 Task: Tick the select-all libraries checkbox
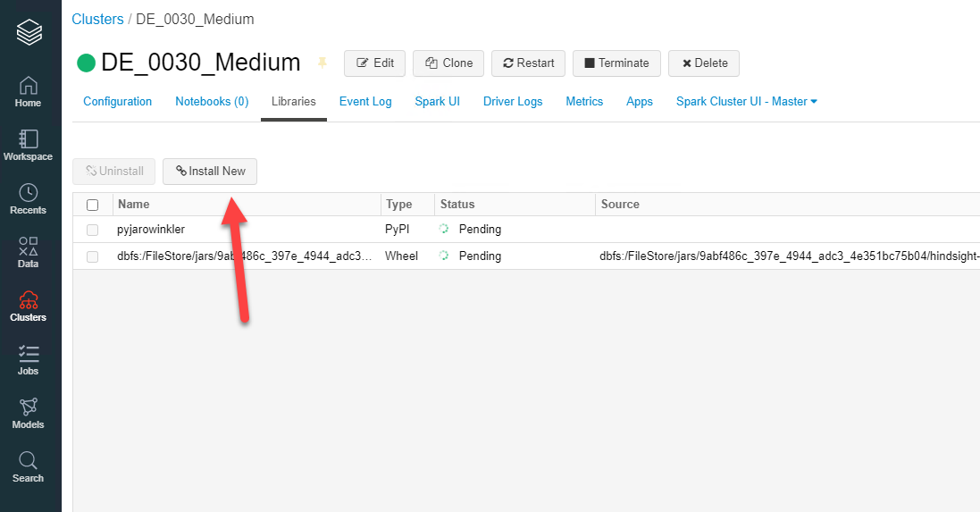92,205
